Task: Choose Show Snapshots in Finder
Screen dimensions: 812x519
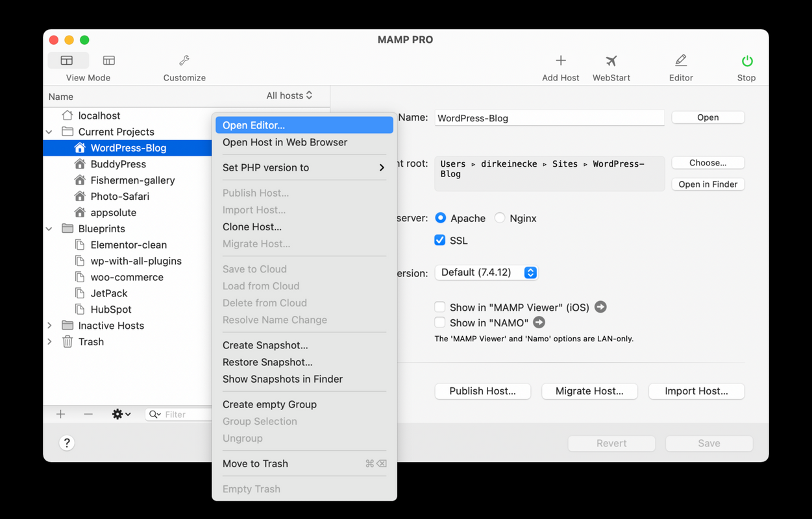Action: (x=304, y=379)
